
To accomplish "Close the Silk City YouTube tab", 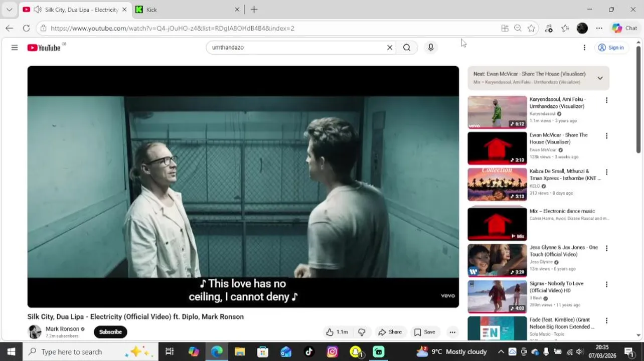I will 124,10.
